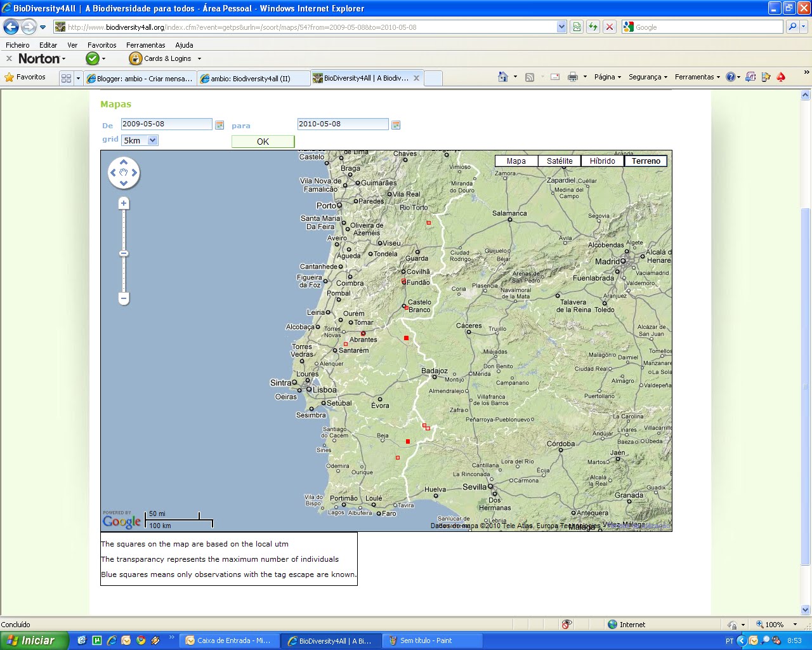Image resolution: width=812 pixels, height=650 pixels.
Task: Expand the address bar URL history dropdown
Action: (x=561, y=27)
